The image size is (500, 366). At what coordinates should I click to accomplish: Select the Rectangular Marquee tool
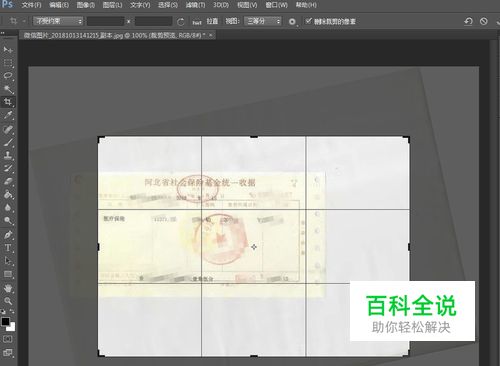click(x=8, y=63)
